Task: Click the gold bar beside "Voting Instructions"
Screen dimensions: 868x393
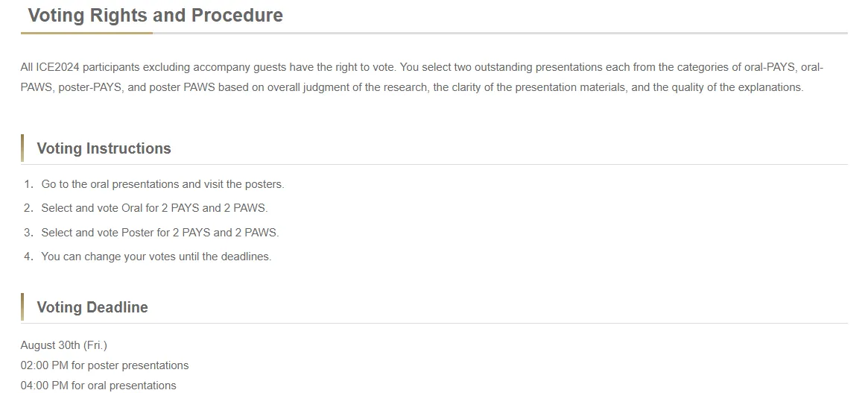Action: (x=22, y=148)
